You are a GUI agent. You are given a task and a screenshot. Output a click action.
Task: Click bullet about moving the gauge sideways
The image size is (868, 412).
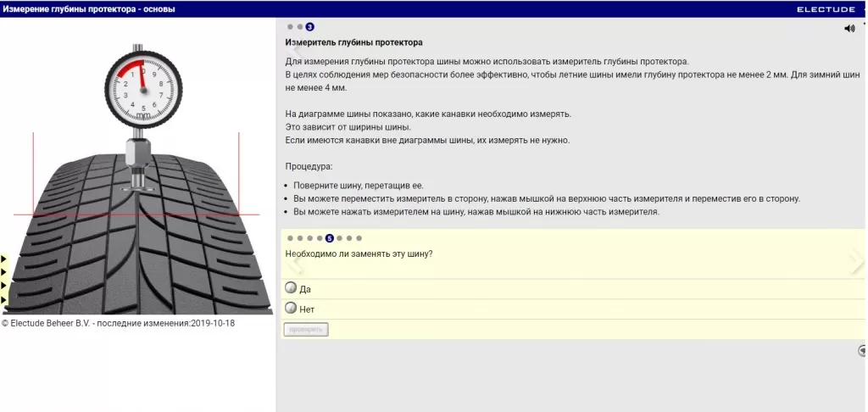point(547,198)
